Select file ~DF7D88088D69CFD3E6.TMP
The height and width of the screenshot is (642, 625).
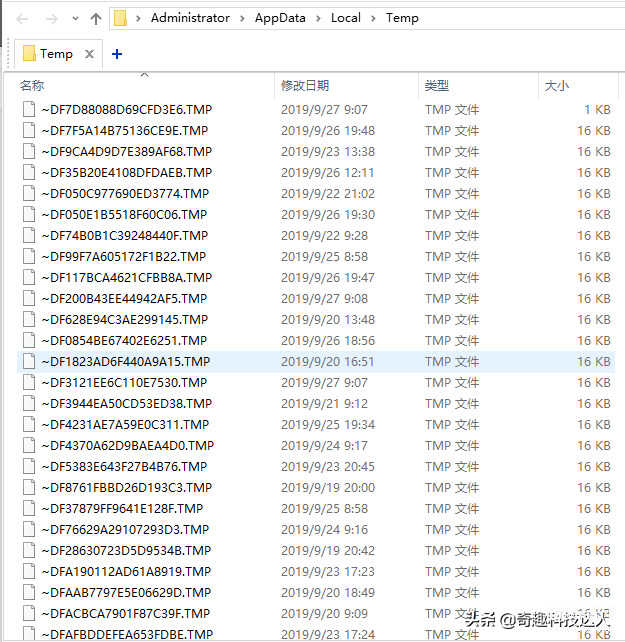(x=126, y=109)
